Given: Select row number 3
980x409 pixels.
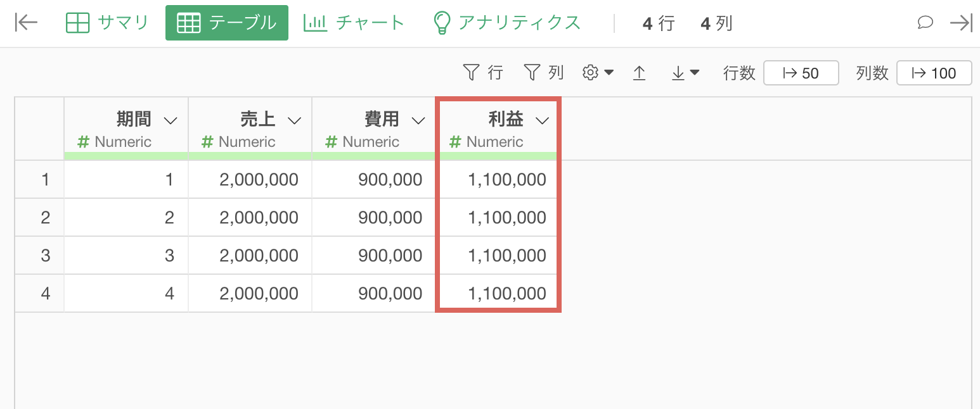Looking at the screenshot, I should pos(39,256).
